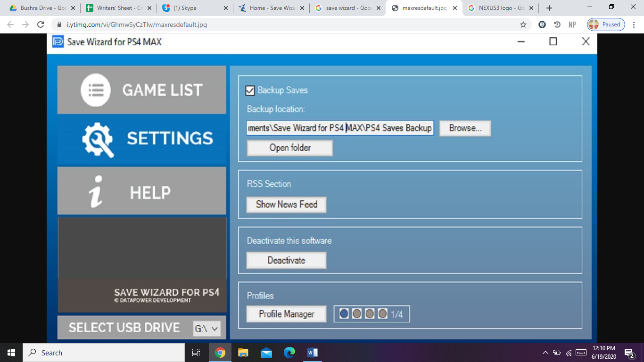Click the Open folder button
The height and width of the screenshot is (362, 644).
290,148
